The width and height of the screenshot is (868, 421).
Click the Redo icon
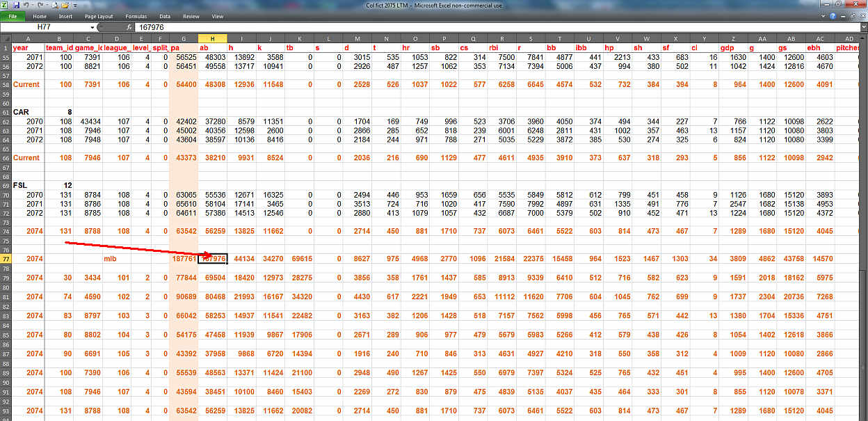click(x=40, y=5)
